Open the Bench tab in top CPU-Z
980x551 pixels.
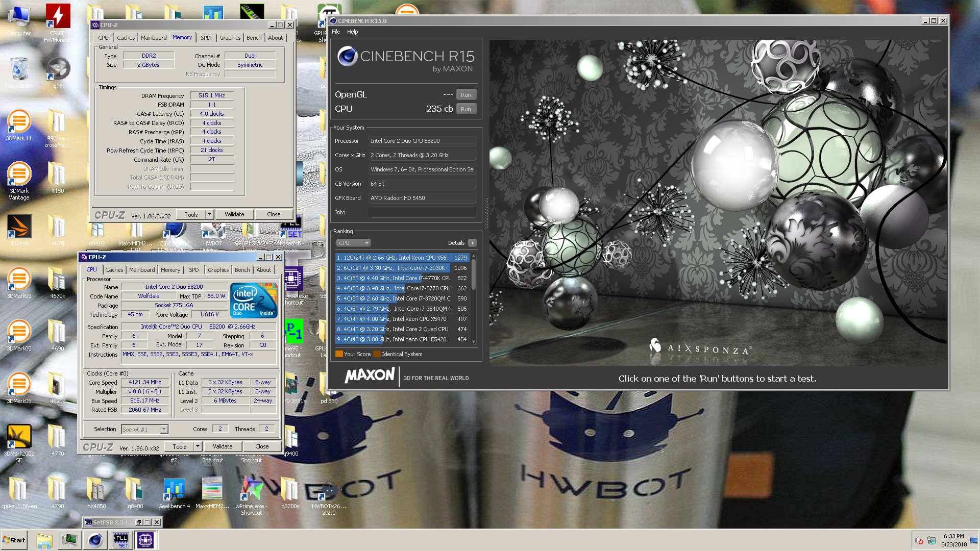pyautogui.click(x=254, y=38)
